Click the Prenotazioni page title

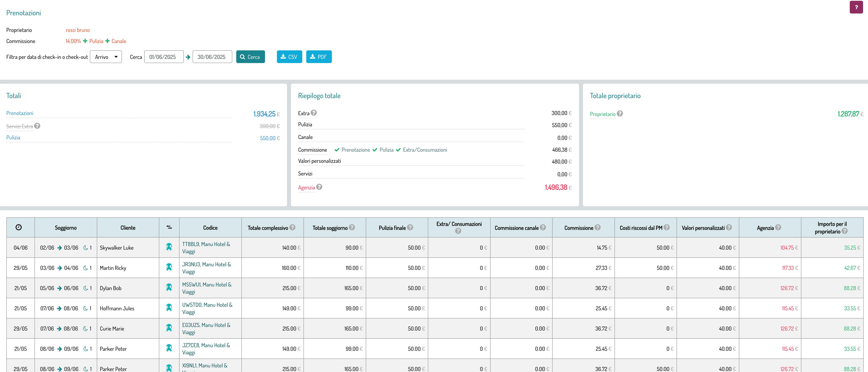[x=24, y=13]
